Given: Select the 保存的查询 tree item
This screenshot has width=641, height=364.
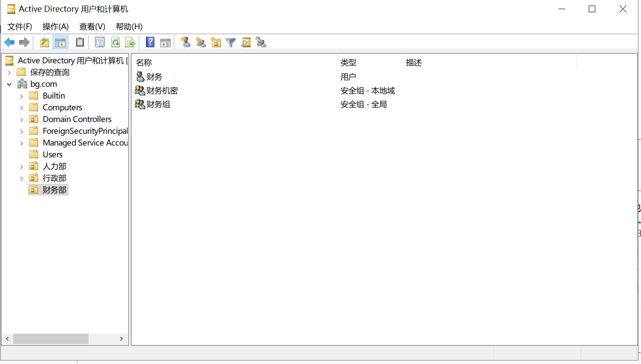Looking at the screenshot, I should coord(50,72).
